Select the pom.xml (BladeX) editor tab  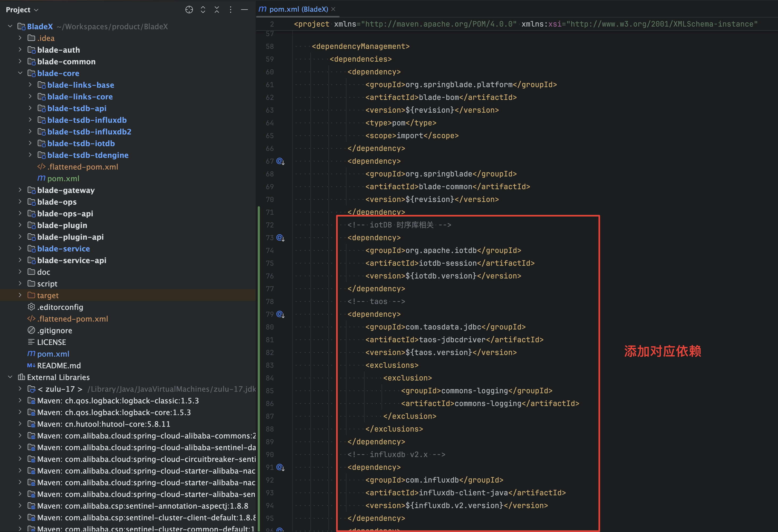[298, 9]
